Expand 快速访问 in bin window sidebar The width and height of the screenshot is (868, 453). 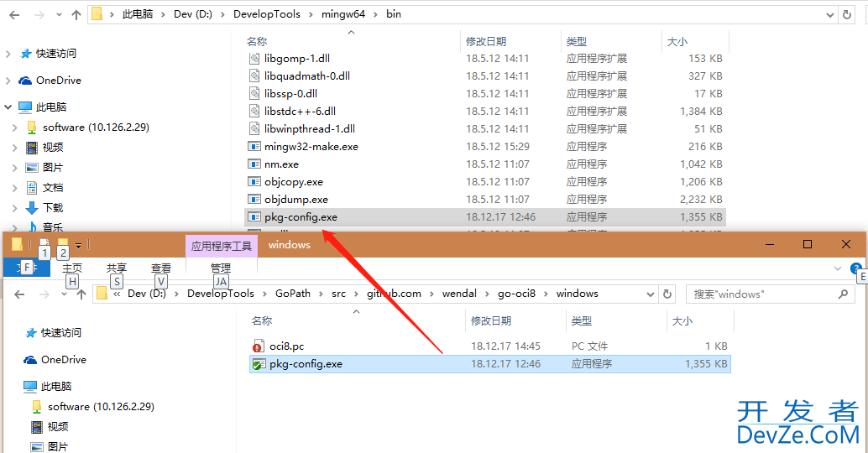(x=8, y=54)
